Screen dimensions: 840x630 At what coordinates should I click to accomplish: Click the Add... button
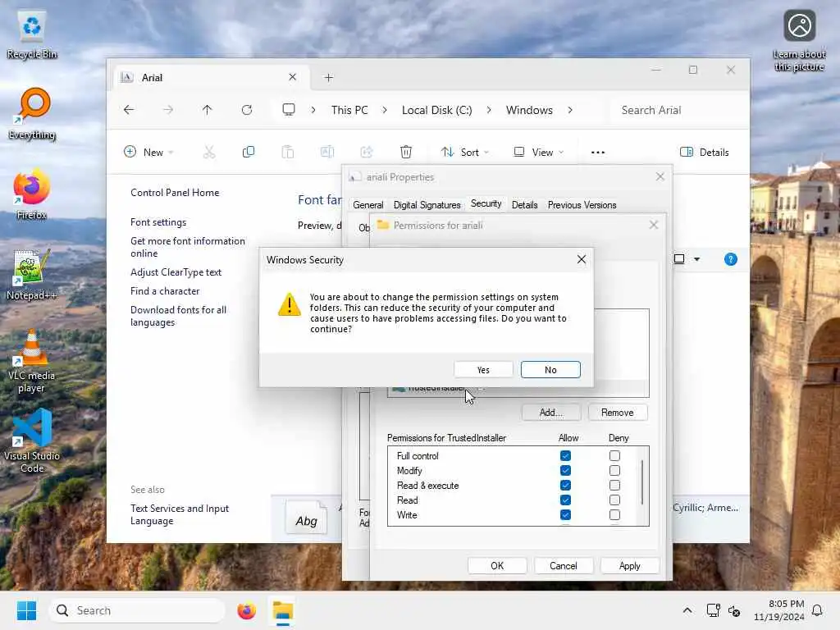pos(550,413)
